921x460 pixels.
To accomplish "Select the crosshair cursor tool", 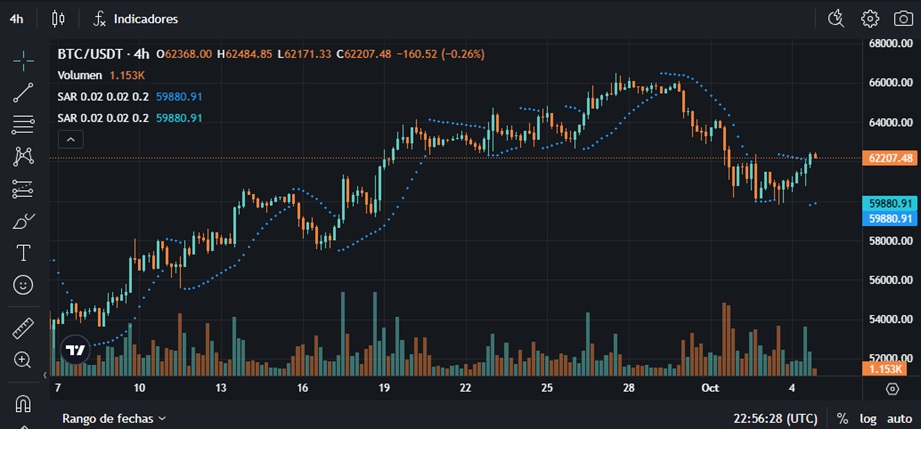I will click(23, 61).
